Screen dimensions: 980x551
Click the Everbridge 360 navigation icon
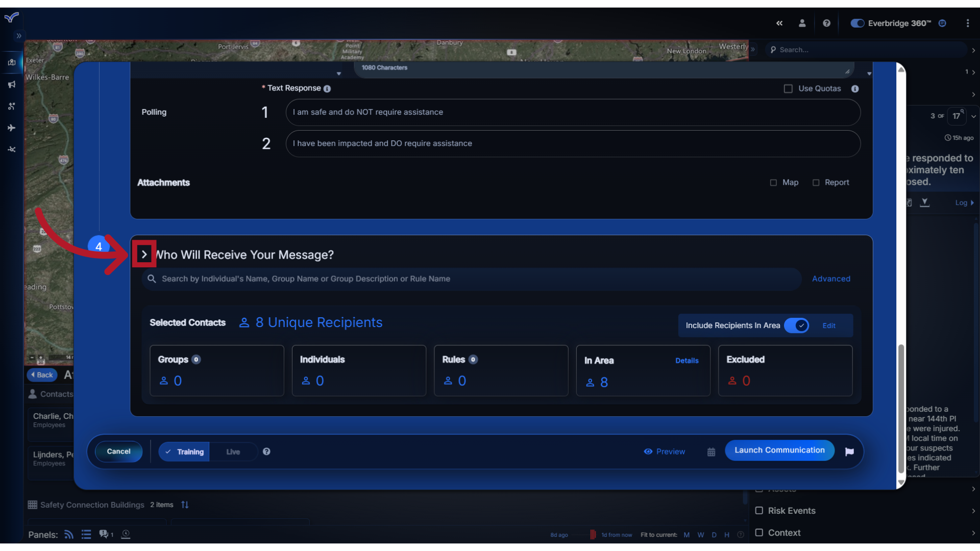(x=943, y=23)
